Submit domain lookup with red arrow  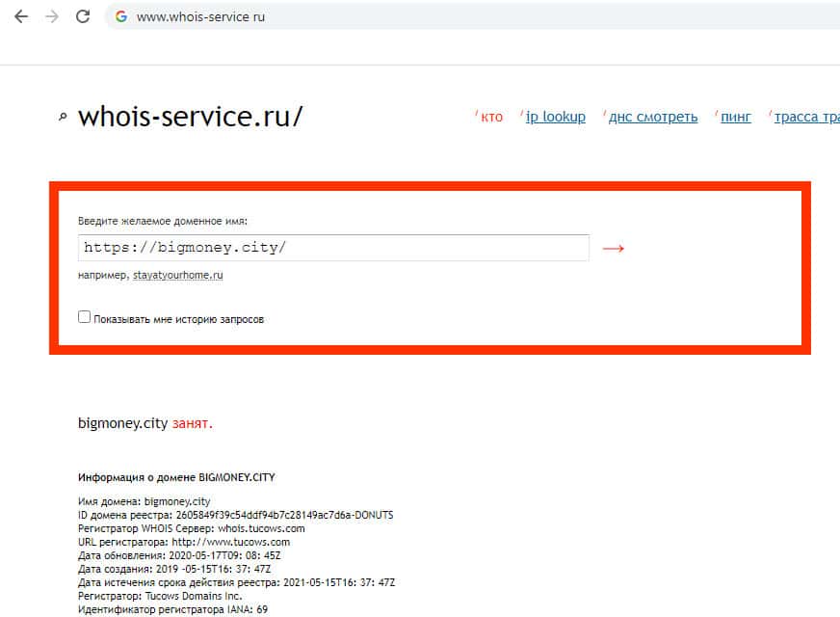pos(613,248)
